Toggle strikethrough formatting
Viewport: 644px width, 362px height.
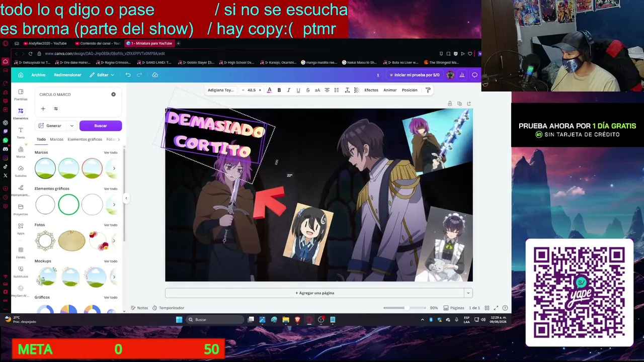click(307, 90)
